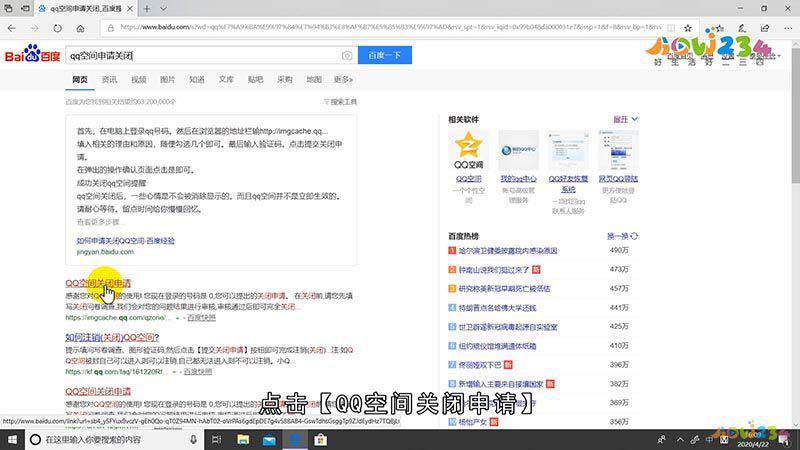Viewport: 800px width, 450px height.
Task: Open the Windows Start menu
Action: tap(12, 439)
